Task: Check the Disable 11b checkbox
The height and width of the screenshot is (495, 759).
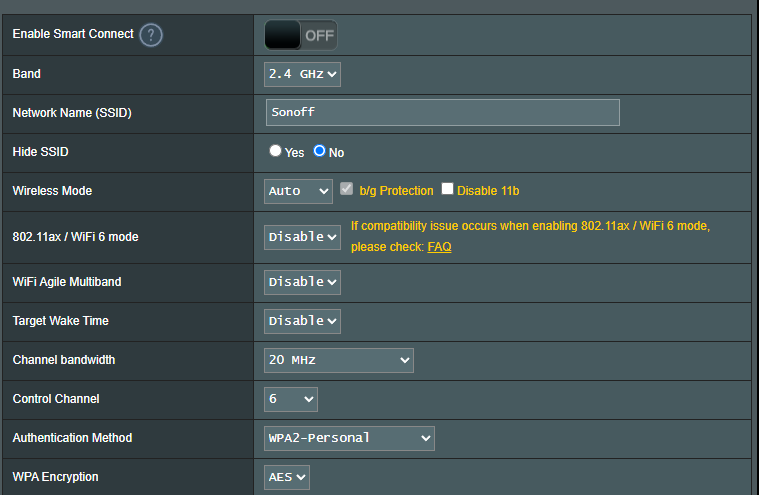Action: [x=447, y=189]
